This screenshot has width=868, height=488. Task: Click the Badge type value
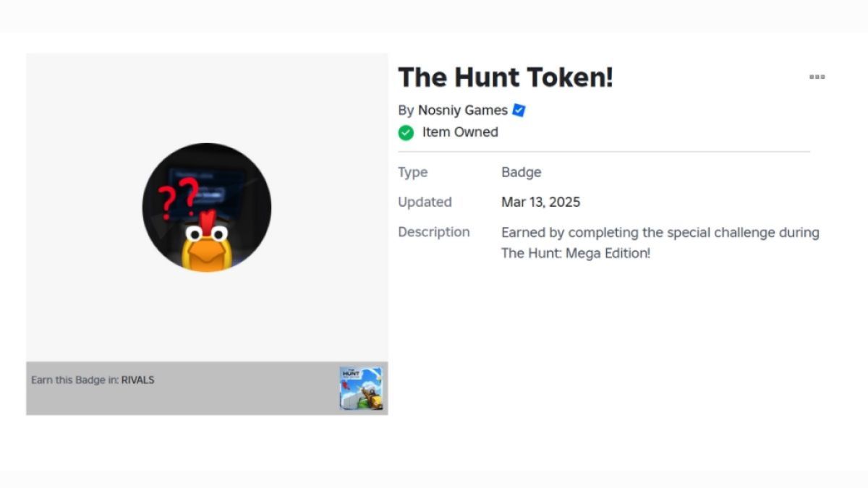pos(521,172)
